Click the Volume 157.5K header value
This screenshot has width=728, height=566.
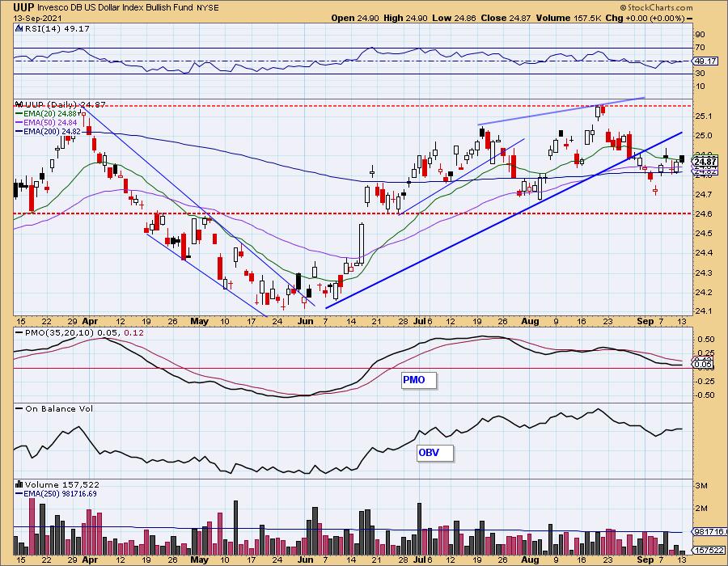coord(569,18)
